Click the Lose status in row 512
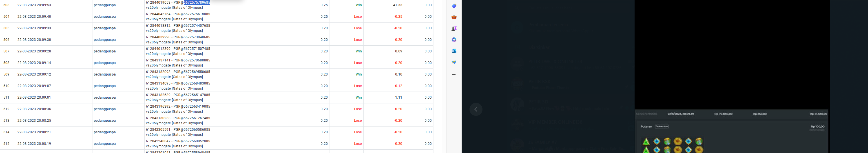Viewport: 868px width, 153px height. coord(358,109)
